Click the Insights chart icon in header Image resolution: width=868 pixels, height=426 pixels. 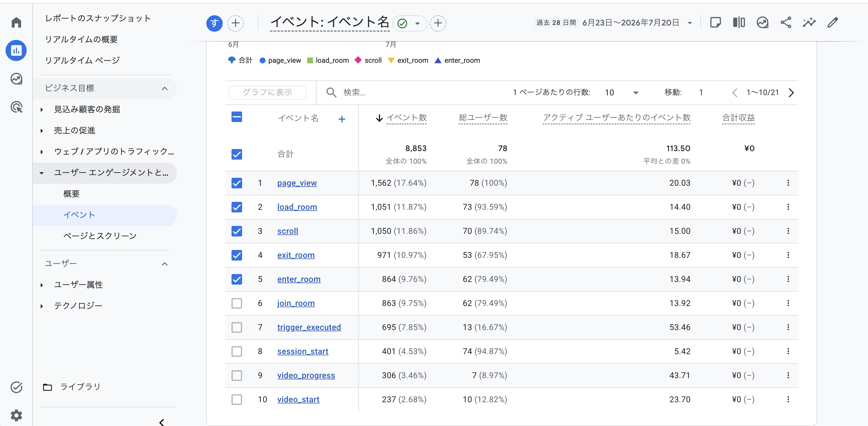pyautogui.click(x=762, y=23)
